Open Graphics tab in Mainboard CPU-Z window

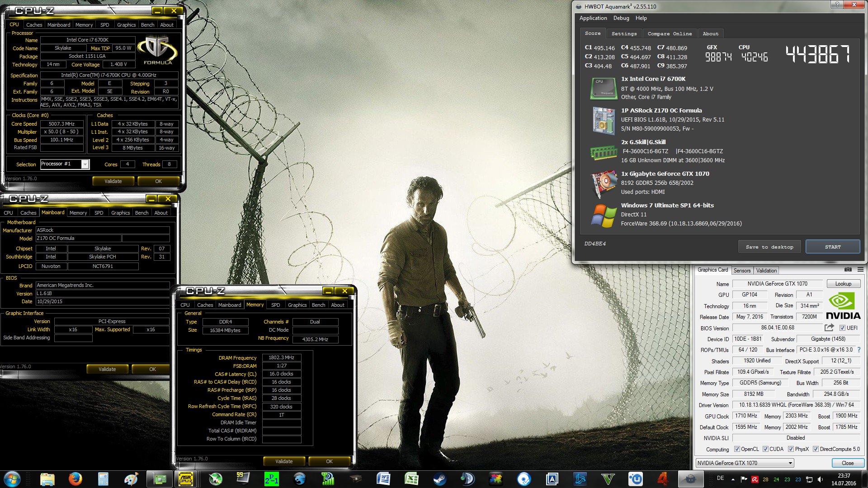[120, 213]
